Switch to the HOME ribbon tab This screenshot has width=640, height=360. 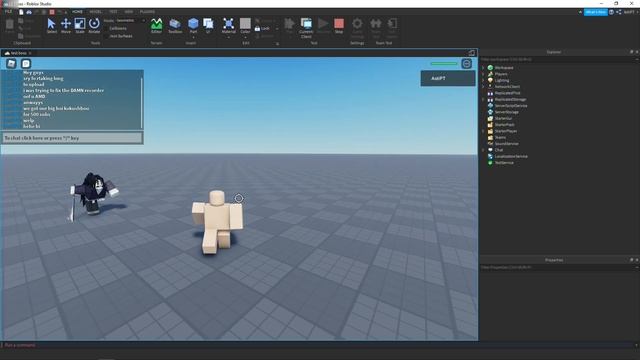[x=77, y=12]
